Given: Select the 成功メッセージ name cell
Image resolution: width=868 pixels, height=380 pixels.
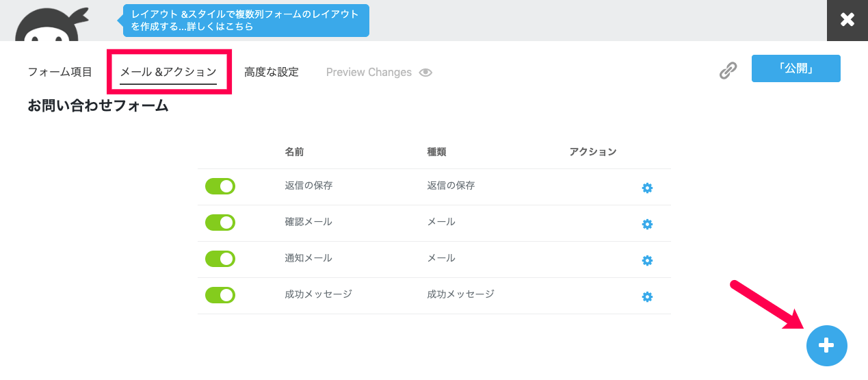Looking at the screenshot, I should click(319, 294).
